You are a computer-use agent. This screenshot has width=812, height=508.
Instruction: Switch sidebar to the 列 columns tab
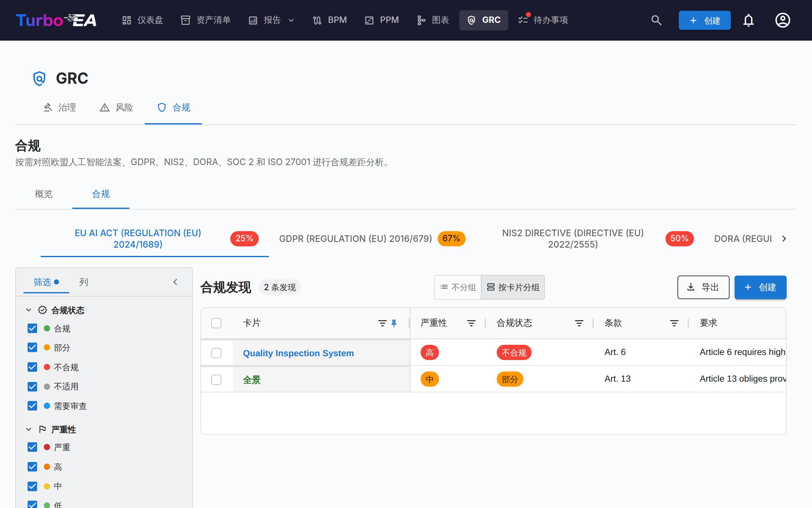[x=83, y=282]
